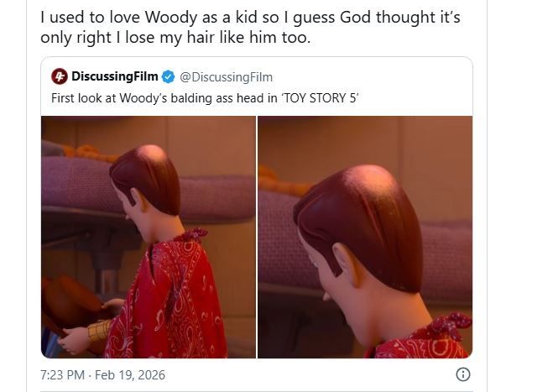The image size is (553, 392).
Task: Click the Feb 19, 2026 date
Action: click(x=130, y=374)
